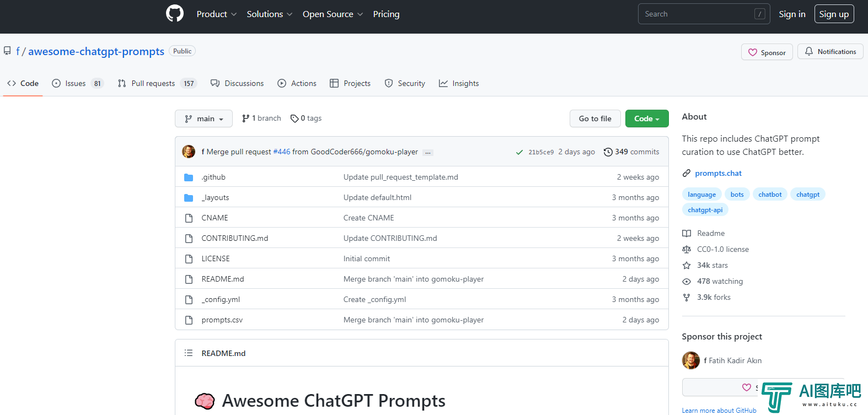This screenshot has height=415, width=868.
Task: Click the book icon beside Readme
Action: [x=687, y=234]
